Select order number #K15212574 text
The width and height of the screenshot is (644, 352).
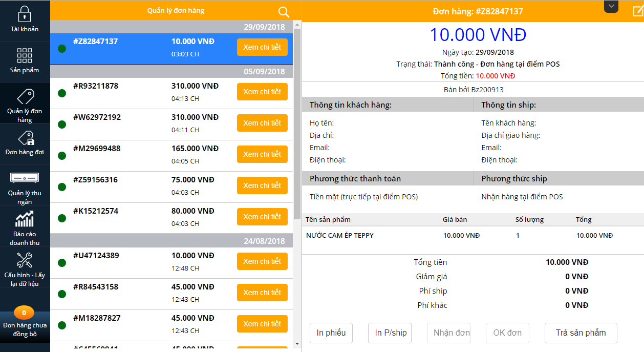(96, 211)
